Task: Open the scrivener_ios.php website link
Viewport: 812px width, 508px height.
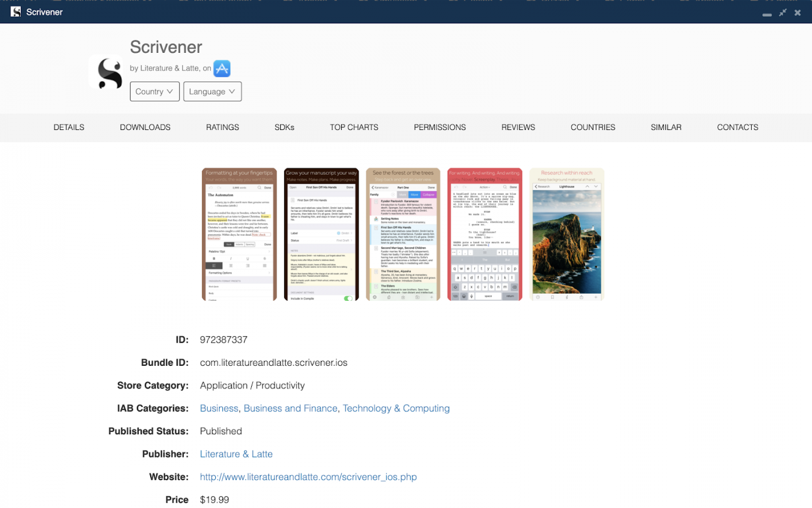Action: point(309,476)
